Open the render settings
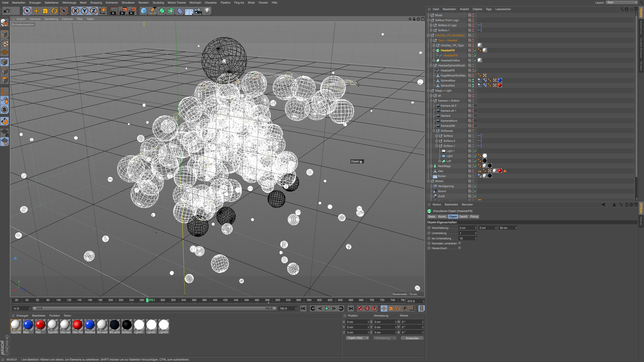This screenshot has height=362, width=644. tap(132, 11)
